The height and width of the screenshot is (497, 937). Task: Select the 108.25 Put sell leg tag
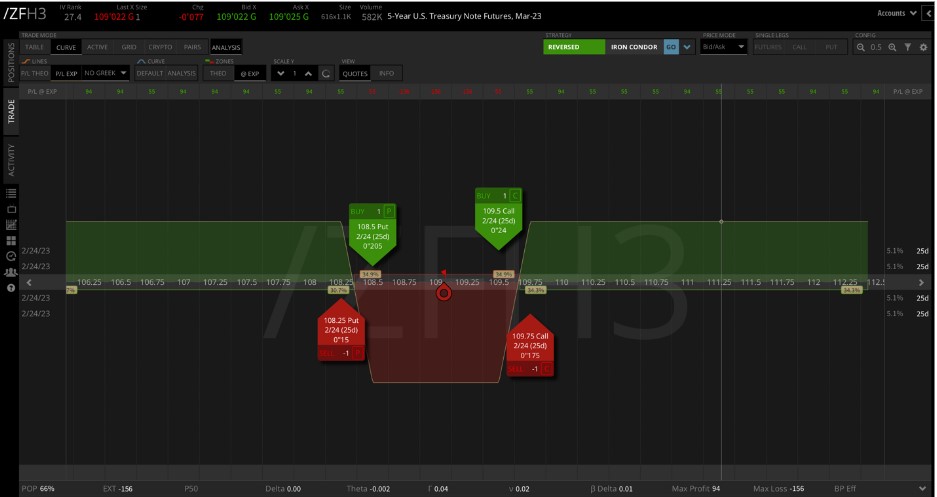pos(341,330)
